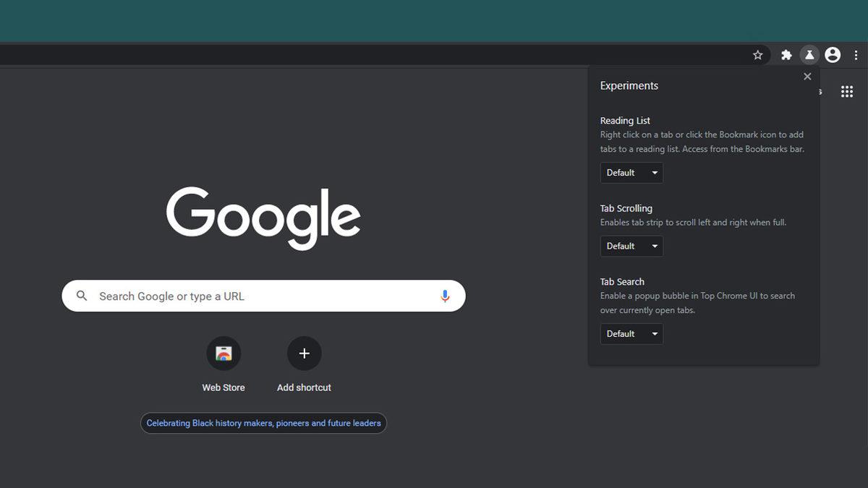Bookmark this page with the star icon
The width and height of the screenshot is (868, 488).
(x=757, y=54)
